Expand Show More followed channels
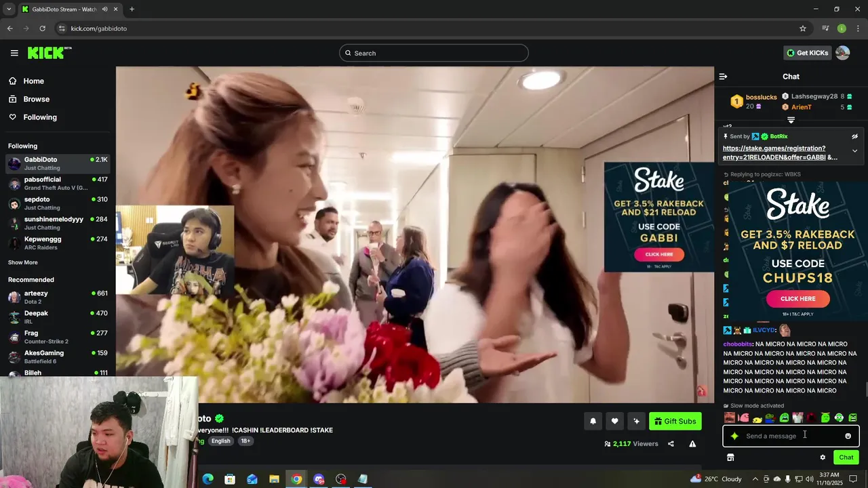868x488 pixels. tap(23, 262)
